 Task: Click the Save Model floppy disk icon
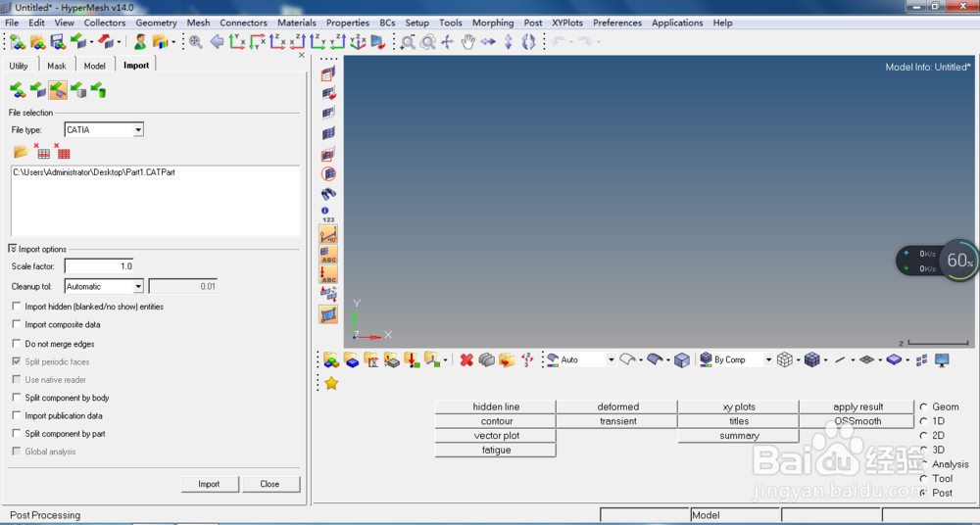coord(58,42)
